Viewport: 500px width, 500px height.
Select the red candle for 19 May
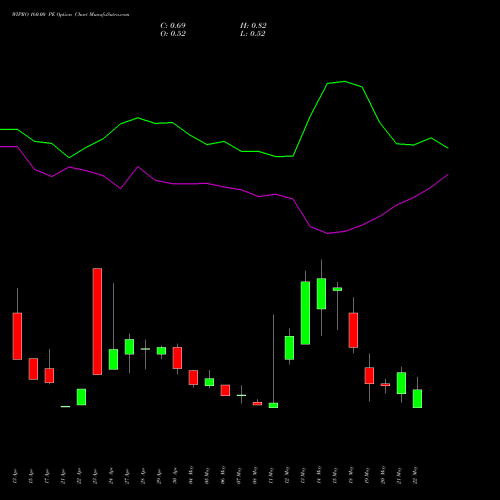369,375
